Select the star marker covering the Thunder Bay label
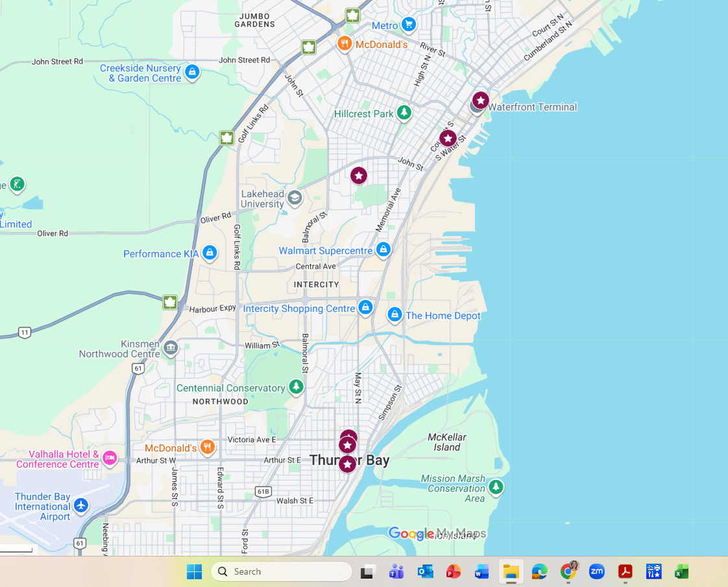 pos(347,464)
